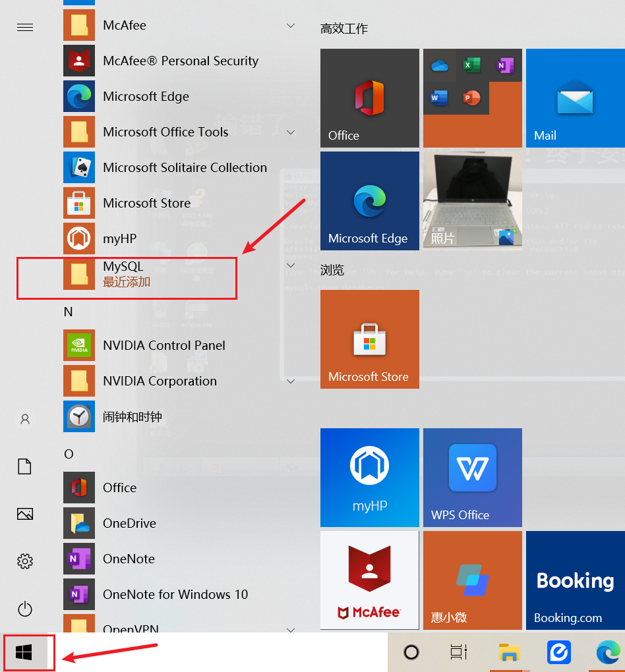Expand the McAfee folder chevron
Screen dimensions: 625x672
291,26
